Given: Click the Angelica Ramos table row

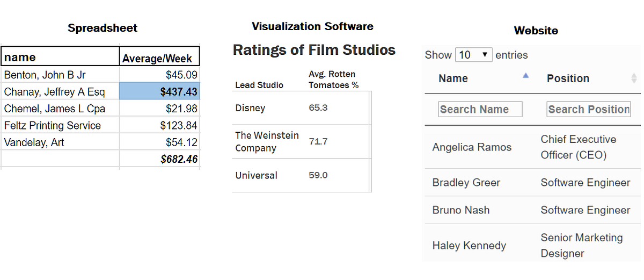Looking at the screenshot, I should coord(532,147).
